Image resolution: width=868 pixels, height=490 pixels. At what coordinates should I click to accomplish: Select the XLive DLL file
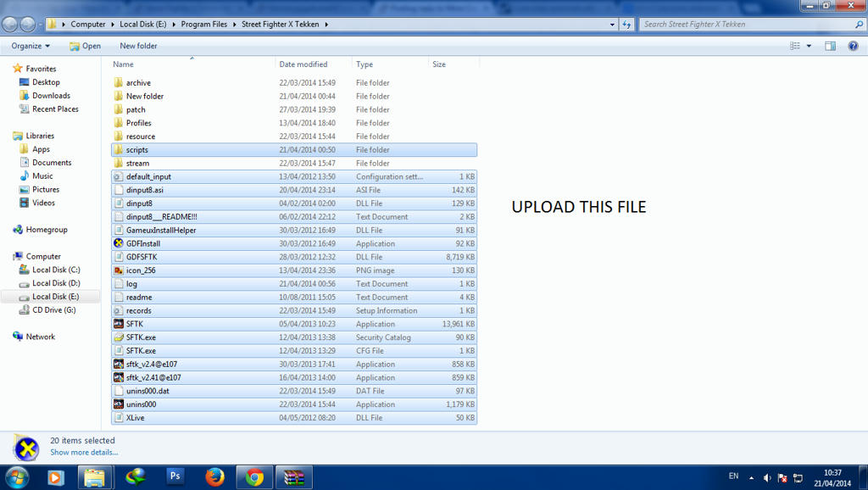point(294,417)
